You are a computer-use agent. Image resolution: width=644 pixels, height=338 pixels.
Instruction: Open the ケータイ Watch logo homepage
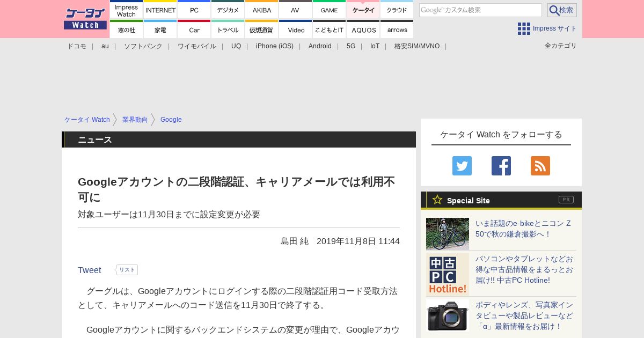tap(85, 19)
